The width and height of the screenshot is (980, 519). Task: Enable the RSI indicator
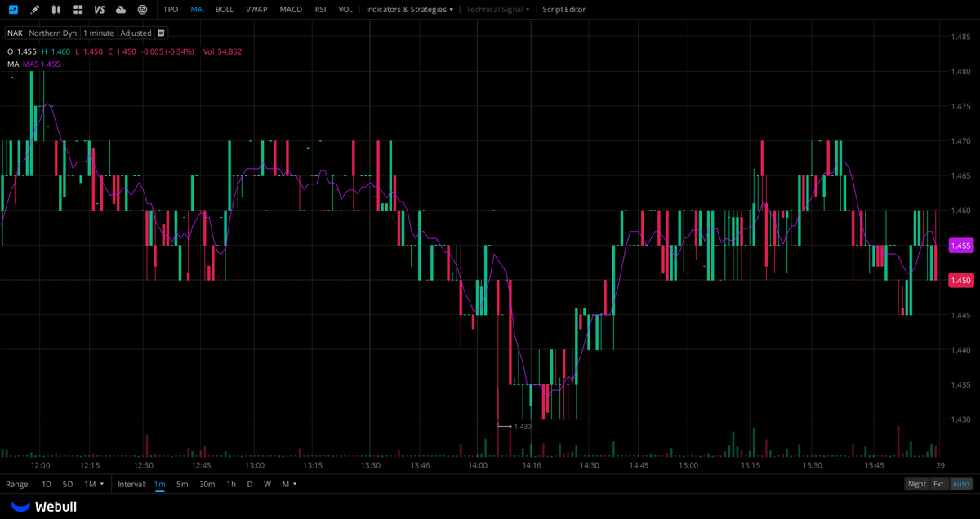[x=320, y=10]
